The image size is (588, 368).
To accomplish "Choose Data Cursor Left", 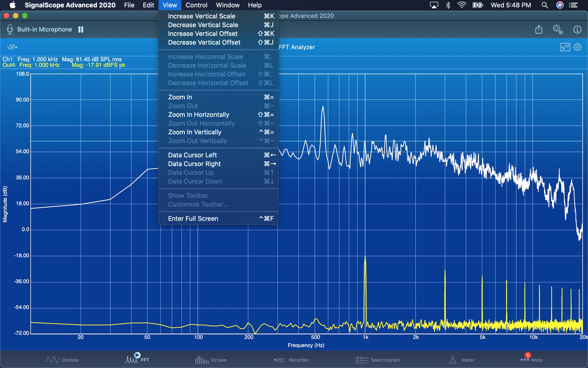I will pyautogui.click(x=218, y=155).
